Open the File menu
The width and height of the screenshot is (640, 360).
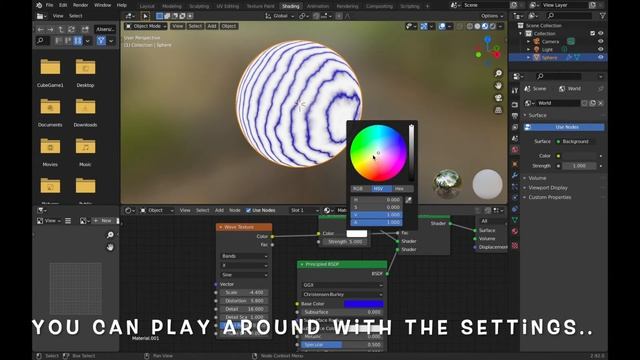(49, 5)
